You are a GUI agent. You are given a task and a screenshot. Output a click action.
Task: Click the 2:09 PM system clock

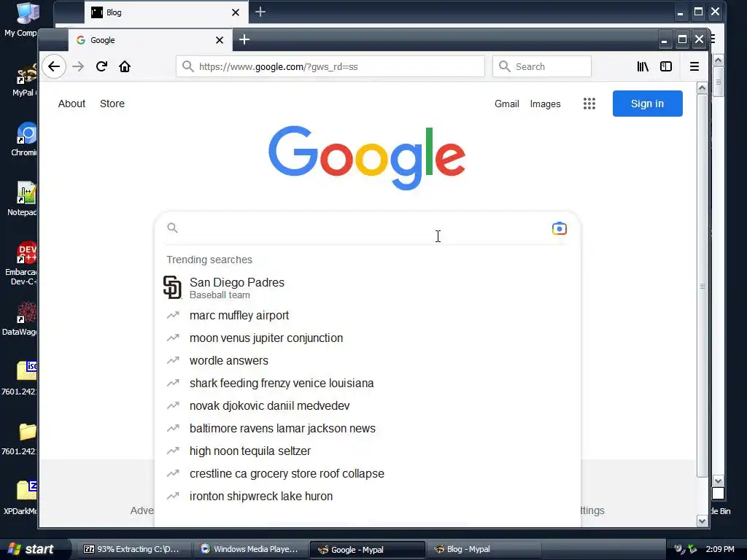[720, 549]
